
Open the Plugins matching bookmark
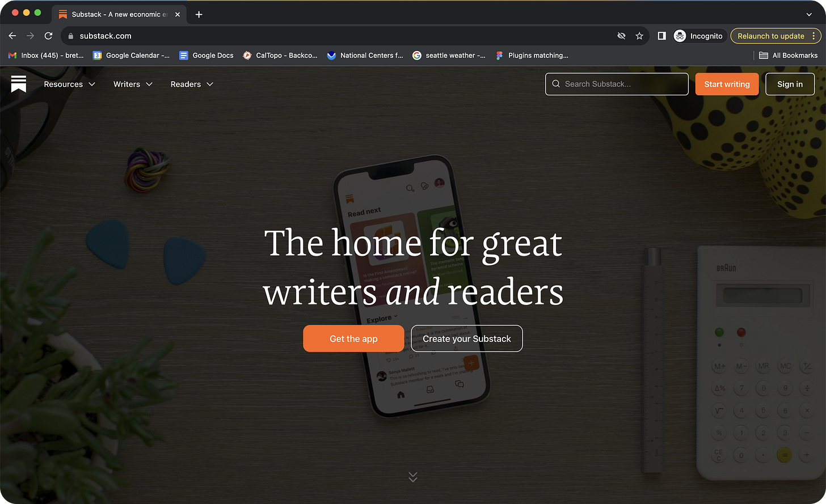tap(532, 56)
